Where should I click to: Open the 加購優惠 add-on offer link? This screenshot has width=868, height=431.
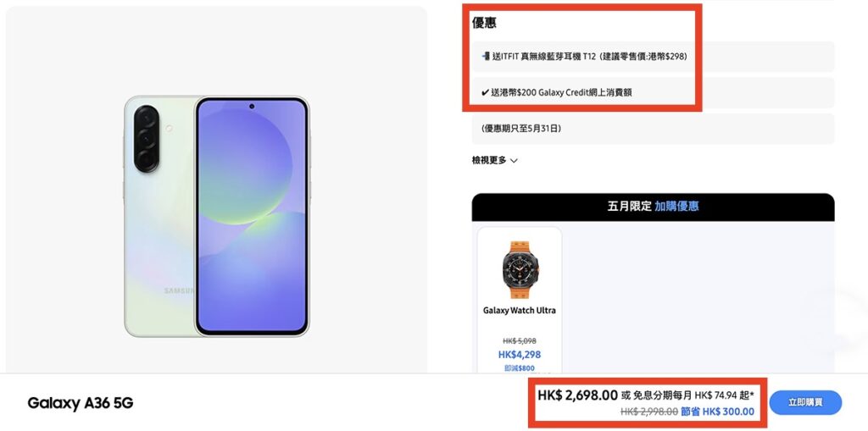click(x=676, y=207)
